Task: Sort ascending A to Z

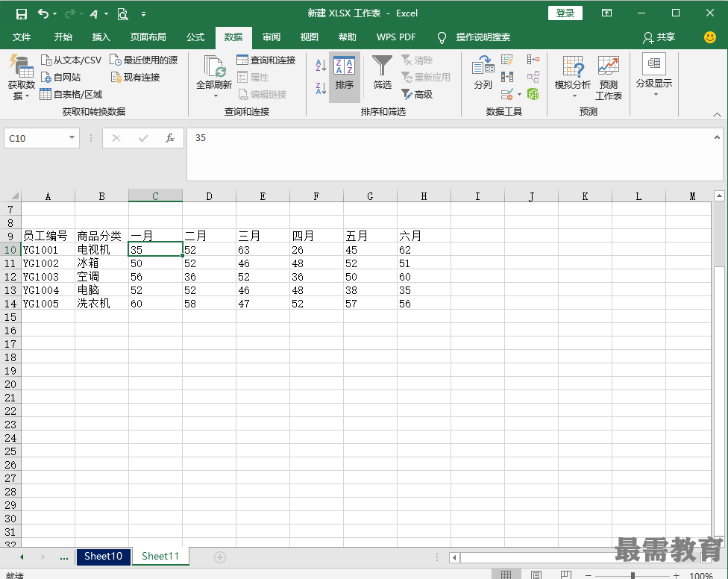Action: coord(320,65)
